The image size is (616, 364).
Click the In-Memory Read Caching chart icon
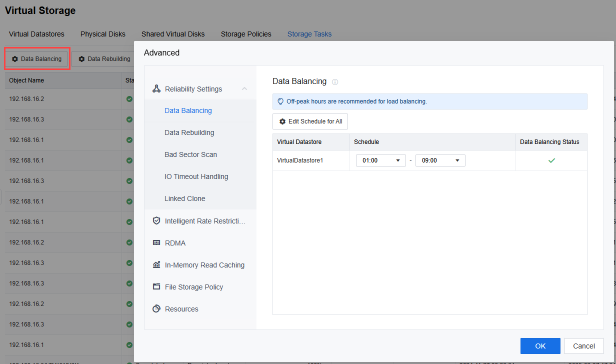pyautogui.click(x=156, y=264)
